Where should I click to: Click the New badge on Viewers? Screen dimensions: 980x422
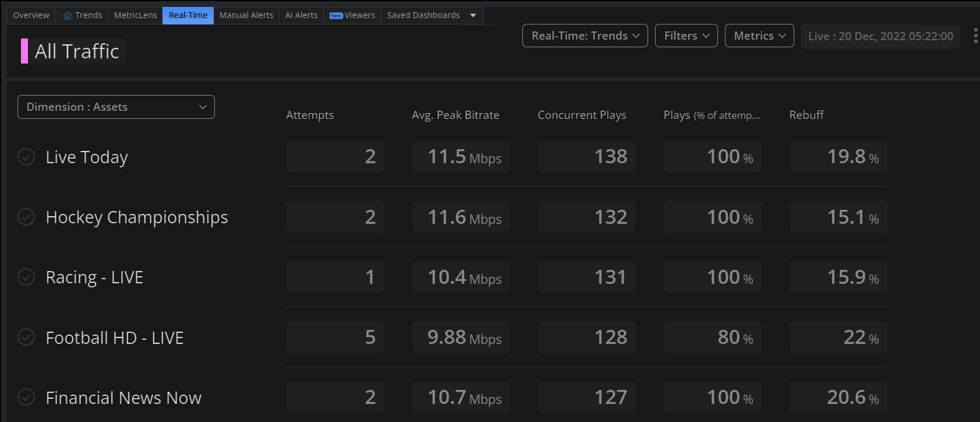[x=336, y=16]
